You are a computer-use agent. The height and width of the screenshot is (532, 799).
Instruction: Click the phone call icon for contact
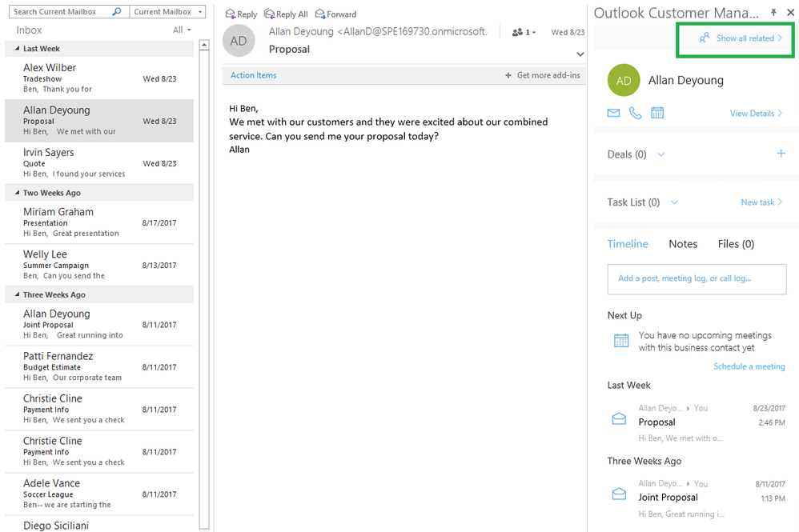635,113
